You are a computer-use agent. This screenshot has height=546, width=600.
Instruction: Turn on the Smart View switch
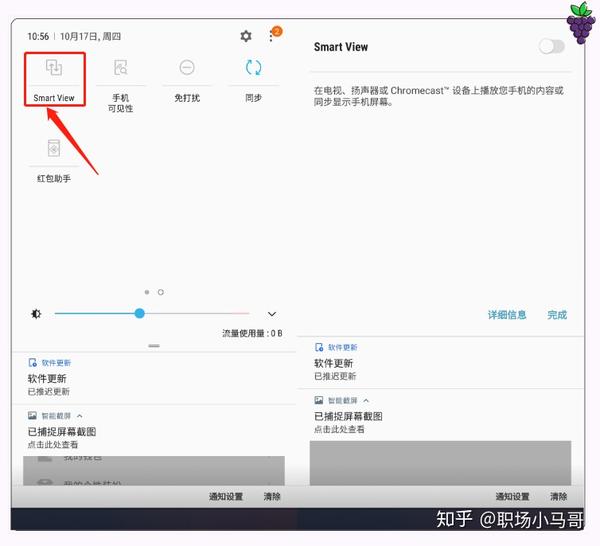coord(551,47)
